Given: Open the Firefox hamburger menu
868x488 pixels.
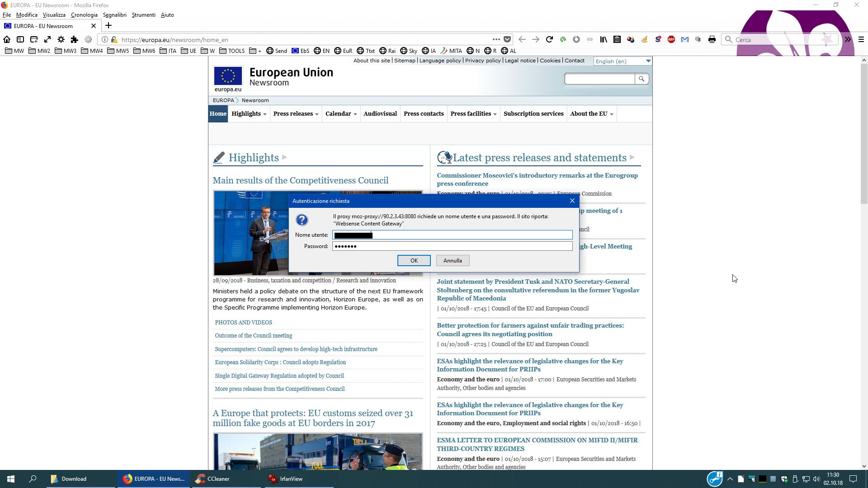Looking at the screenshot, I should pos(861,39).
